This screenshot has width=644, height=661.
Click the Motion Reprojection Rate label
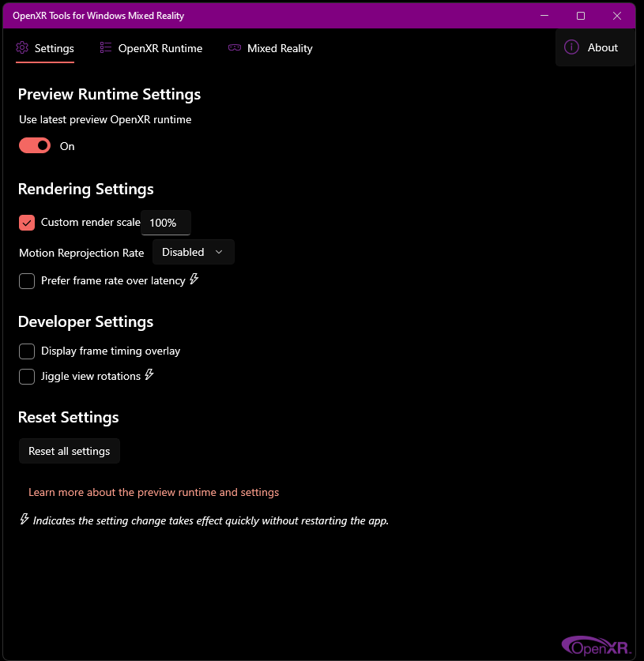(x=81, y=253)
